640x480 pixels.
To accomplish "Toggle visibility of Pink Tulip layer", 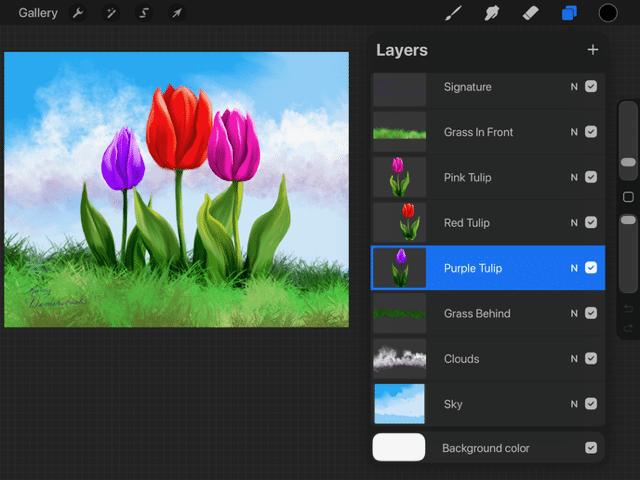I will (591, 177).
